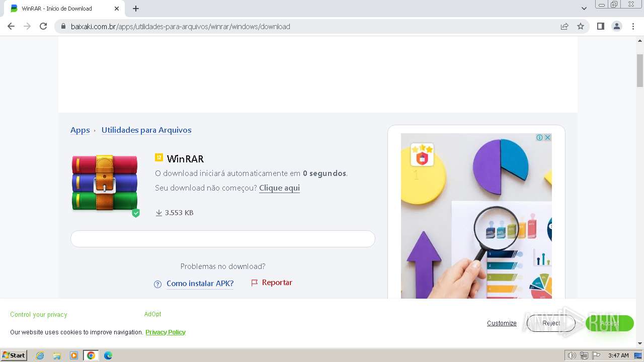Viewport: 644px width, 362px height.
Task: Click the download progress bar
Action: 223,239
